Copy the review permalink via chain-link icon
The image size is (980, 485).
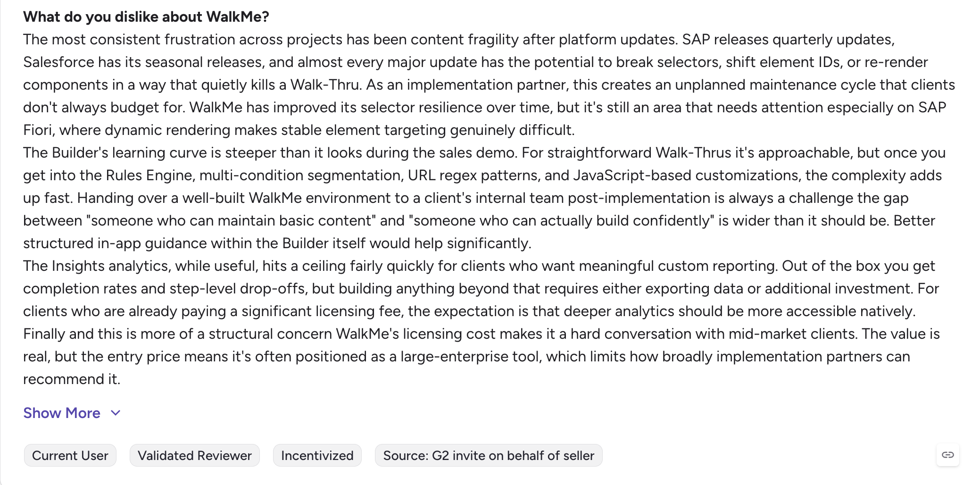(x=947, y=455)
